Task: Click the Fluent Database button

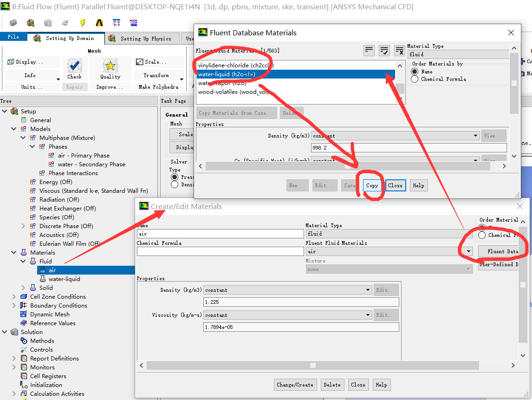Action: [499, 251]
